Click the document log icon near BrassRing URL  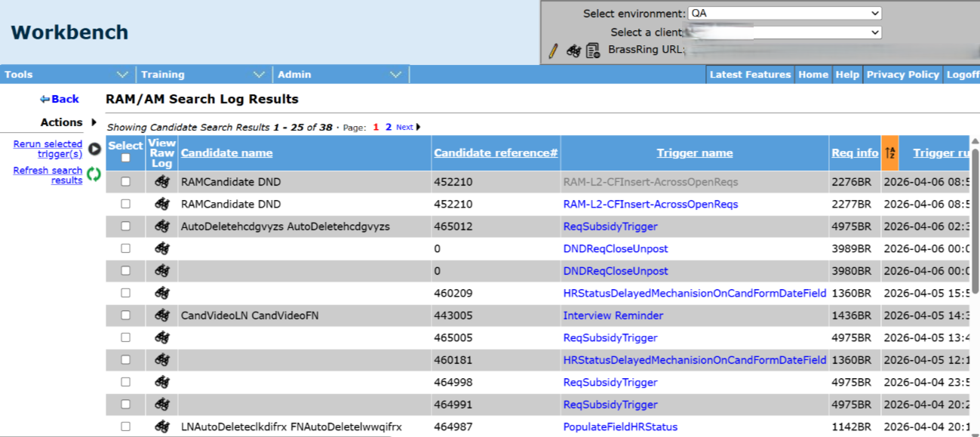coord(593,51)
